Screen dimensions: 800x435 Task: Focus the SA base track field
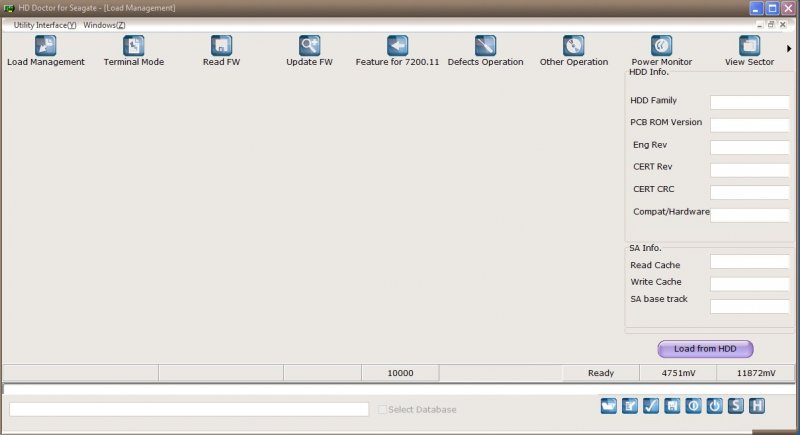749,306
